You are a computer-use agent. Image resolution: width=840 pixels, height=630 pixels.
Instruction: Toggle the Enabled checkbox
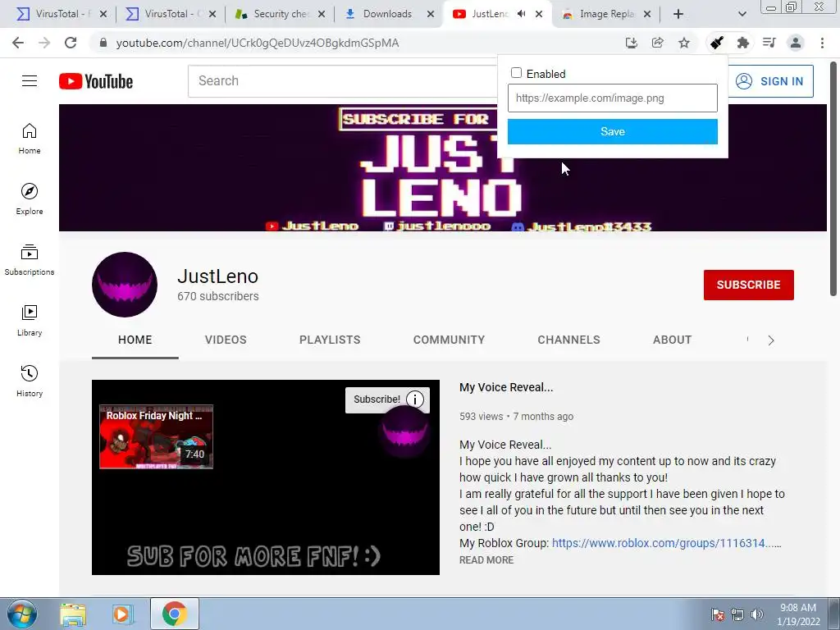click(x=517, y=73)
